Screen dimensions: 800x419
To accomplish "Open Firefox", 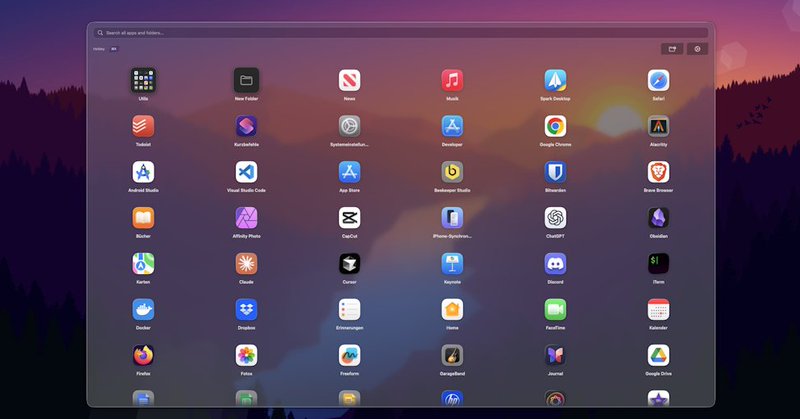I will point(143,355).
